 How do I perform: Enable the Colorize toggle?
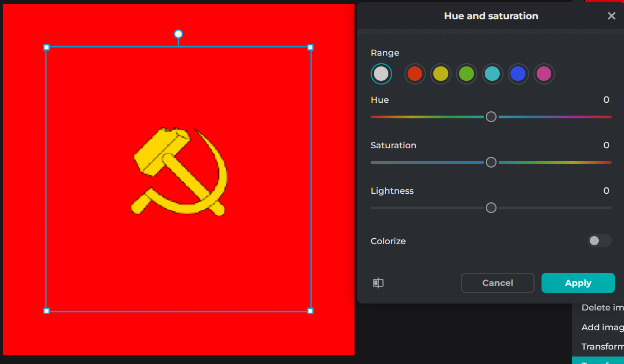[599, 241]
